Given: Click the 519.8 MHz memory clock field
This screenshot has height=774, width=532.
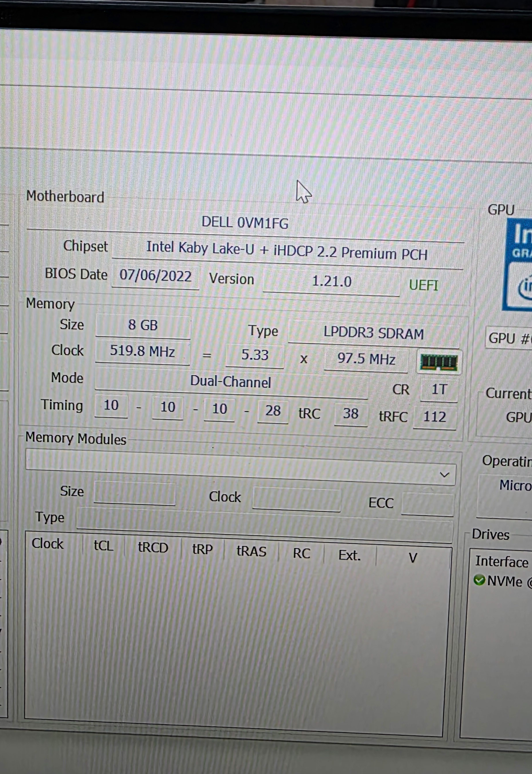Looking at the screenshot, I should [x=142, y=351].
